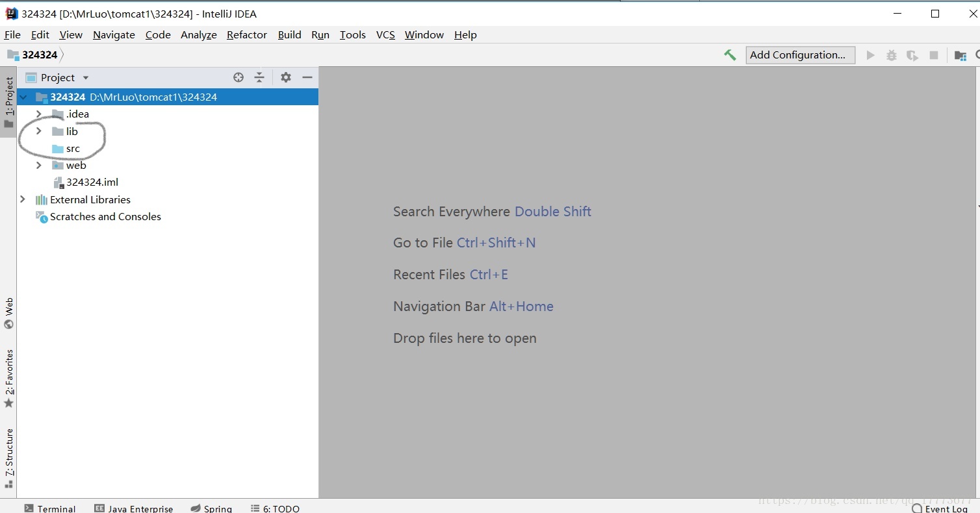
Task: Open the Project Structure icon
Action: (960, 55)
